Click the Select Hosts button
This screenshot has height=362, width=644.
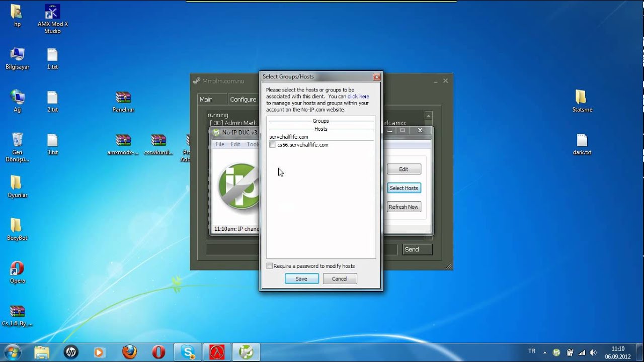(404, 188)
